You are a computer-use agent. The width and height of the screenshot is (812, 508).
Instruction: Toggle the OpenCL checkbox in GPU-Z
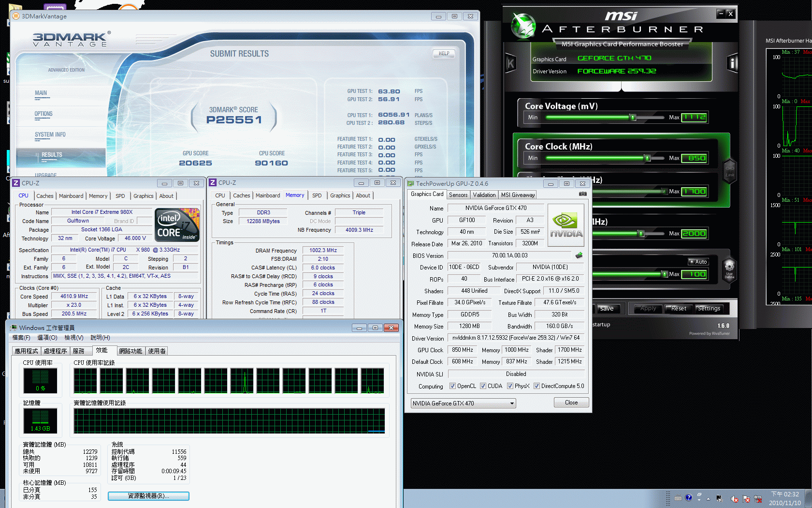coord(452,386)
